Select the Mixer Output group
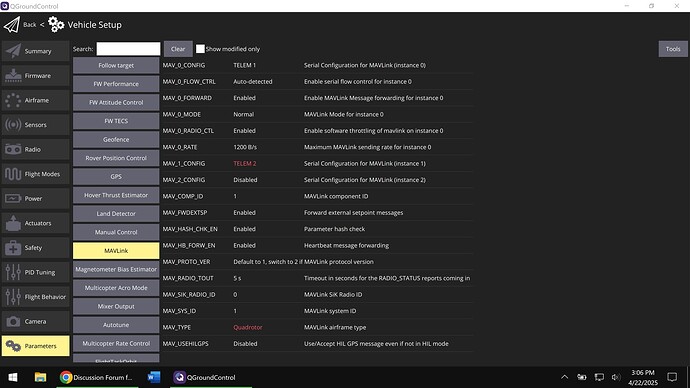The width and height of the screenshot is (690, 388). pos(116,306)
